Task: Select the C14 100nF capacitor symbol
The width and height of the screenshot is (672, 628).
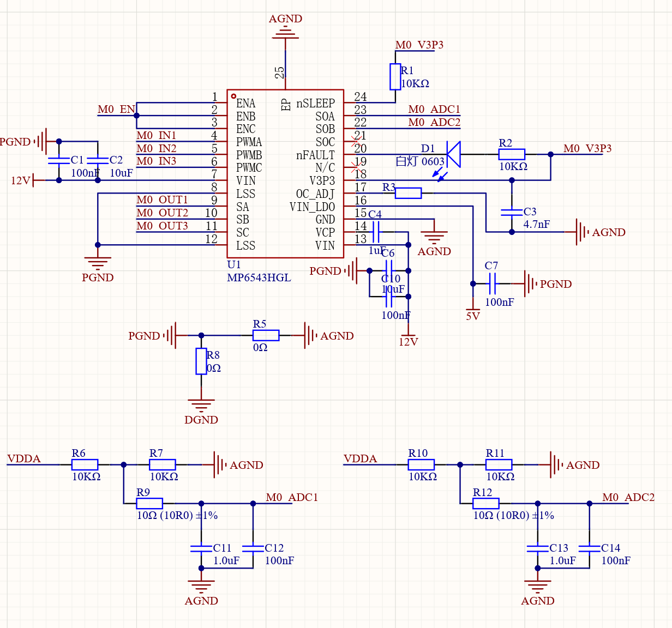Action: point(589,548)
